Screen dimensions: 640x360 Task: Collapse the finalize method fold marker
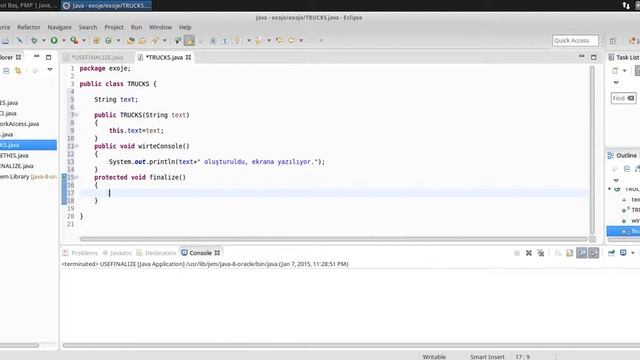coord(77,177)
